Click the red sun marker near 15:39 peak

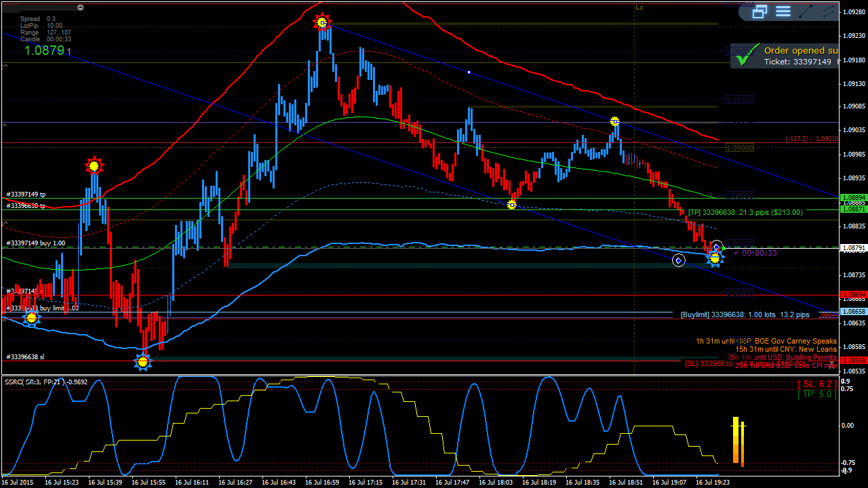[94, 165]
